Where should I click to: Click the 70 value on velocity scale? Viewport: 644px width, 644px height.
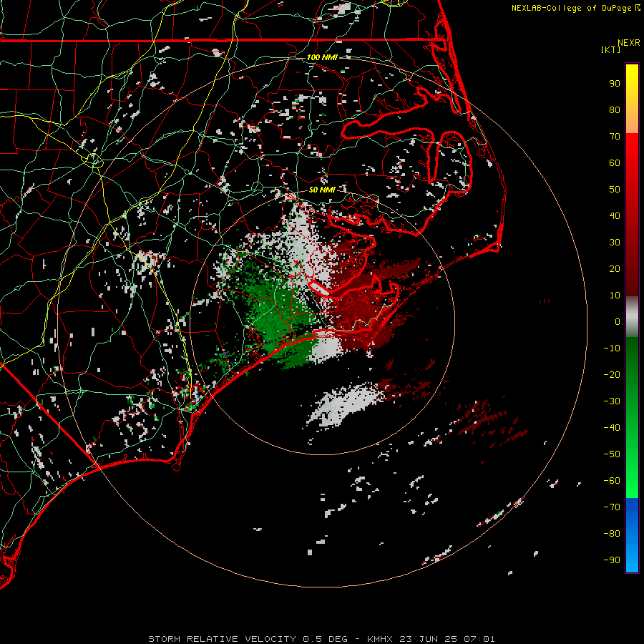pos(615,137)
